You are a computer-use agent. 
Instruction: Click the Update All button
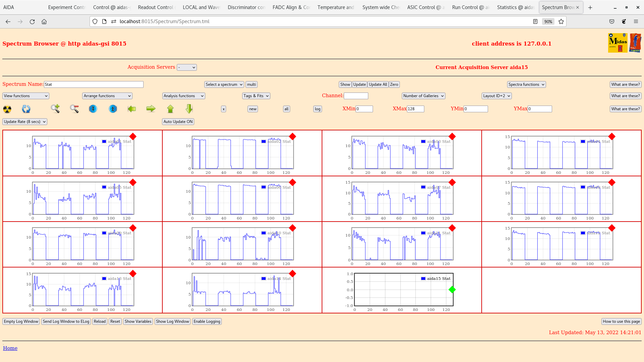(378, 84)
